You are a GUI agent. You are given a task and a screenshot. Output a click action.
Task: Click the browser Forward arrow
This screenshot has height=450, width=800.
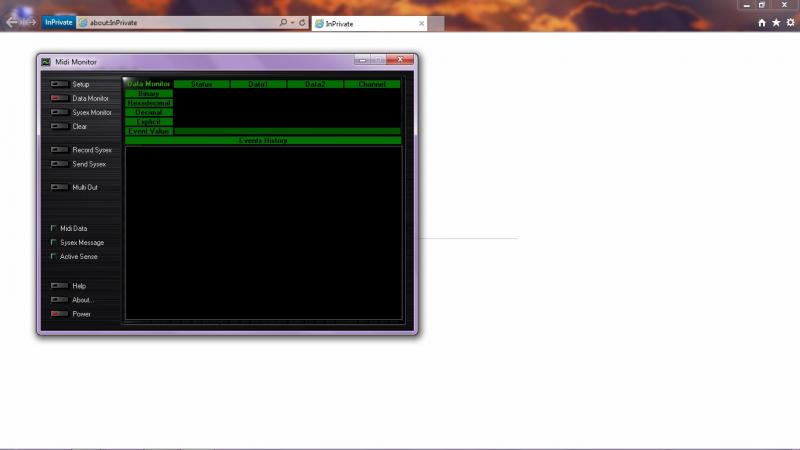[30, 22]
